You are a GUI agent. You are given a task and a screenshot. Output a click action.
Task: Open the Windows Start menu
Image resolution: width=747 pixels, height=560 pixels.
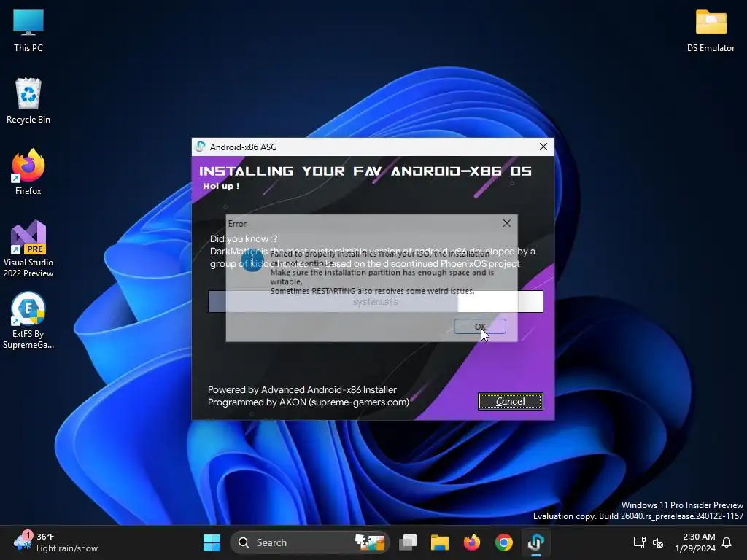pyautogui.click(x=212, y=542)
